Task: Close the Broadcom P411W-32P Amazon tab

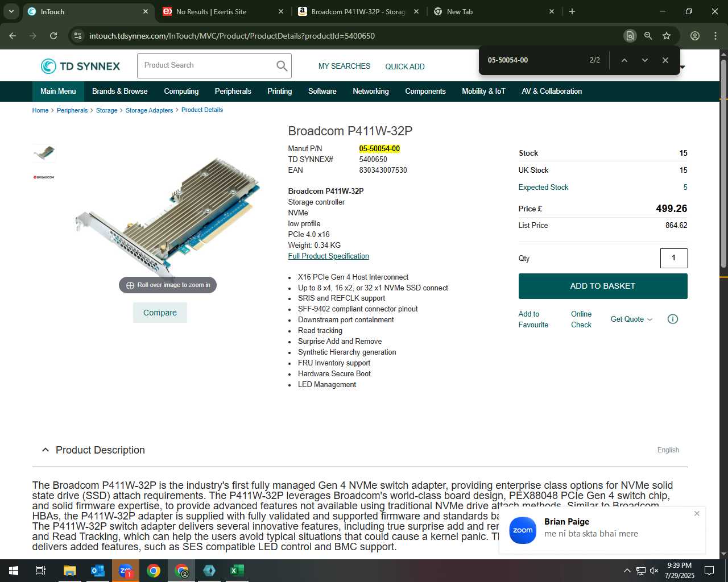Action: click(416, 11)
